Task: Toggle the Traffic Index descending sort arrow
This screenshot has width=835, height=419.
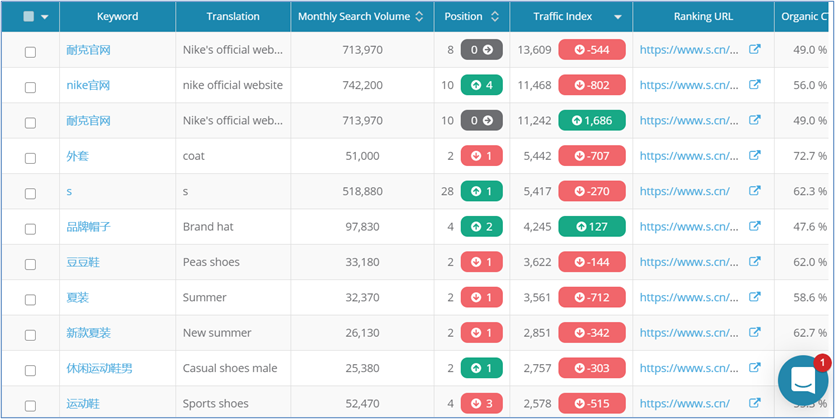Action: pos(618,17)
